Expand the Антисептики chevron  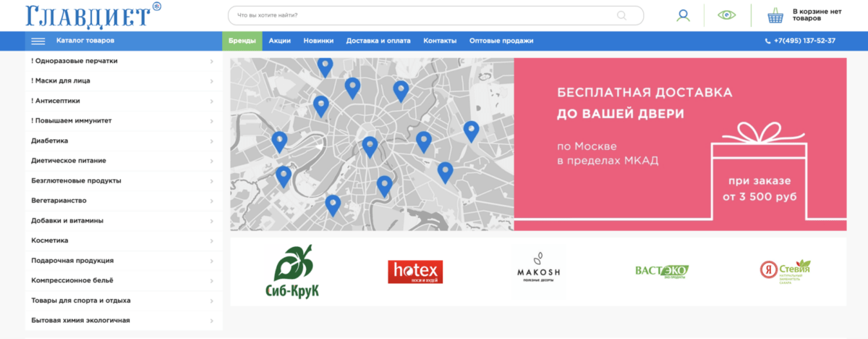point(211,101)
